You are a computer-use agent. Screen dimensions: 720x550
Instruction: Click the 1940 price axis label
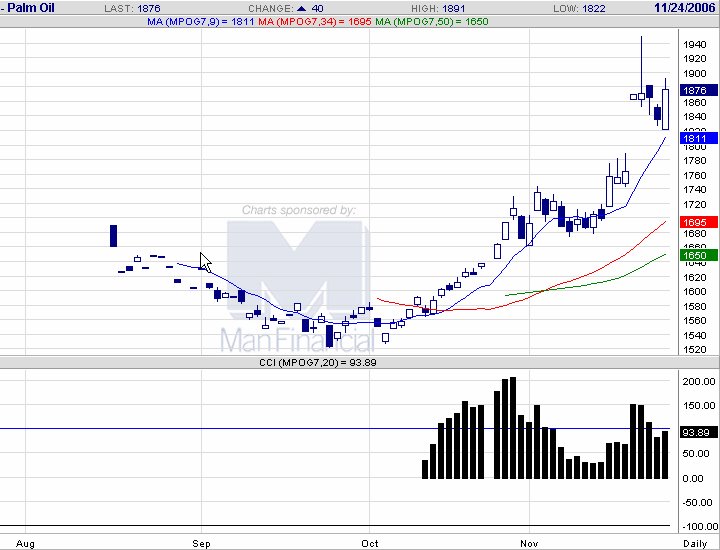tap(695, 45)
